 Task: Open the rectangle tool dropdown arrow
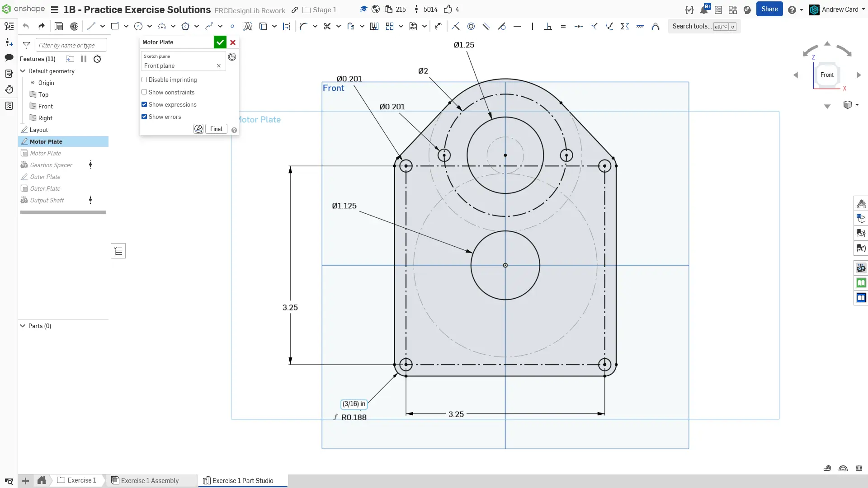click(126, 26)
